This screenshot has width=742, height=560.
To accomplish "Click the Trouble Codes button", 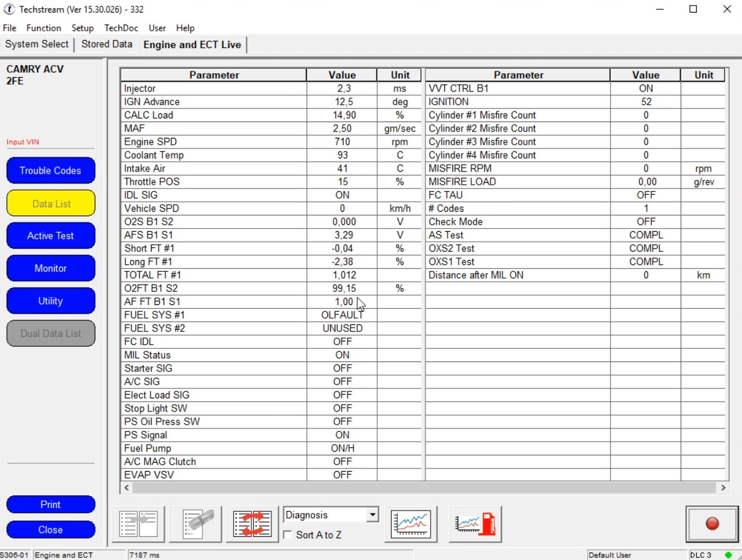I will [51, 170].
